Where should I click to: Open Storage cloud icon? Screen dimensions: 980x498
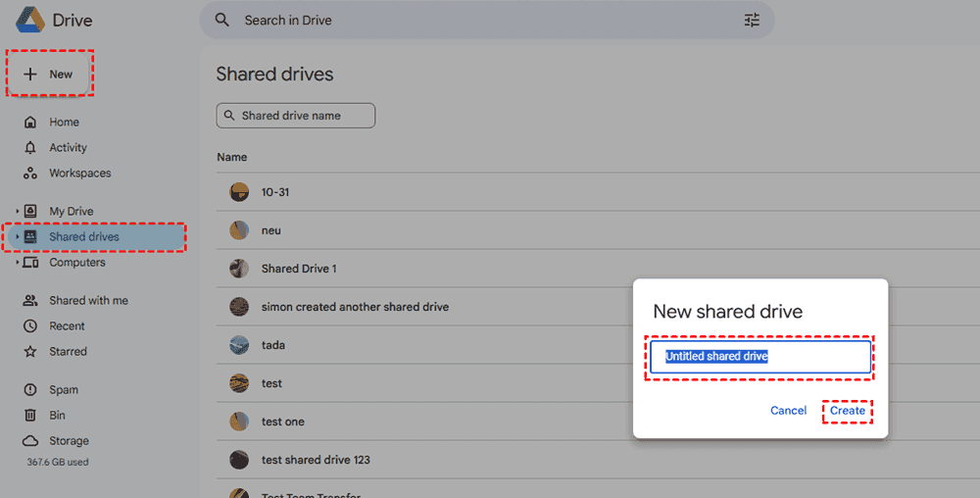click(30, 441)
